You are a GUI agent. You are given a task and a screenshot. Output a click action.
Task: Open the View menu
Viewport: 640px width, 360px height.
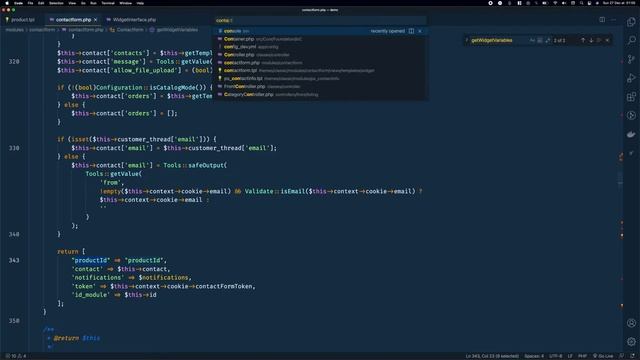click(x=72, y=3)
